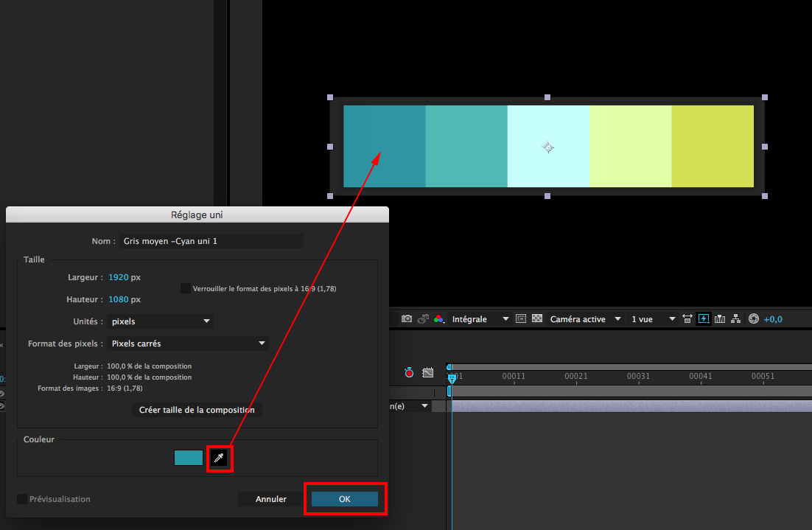Click the Largeur value 1920

(x=118, y=277)
